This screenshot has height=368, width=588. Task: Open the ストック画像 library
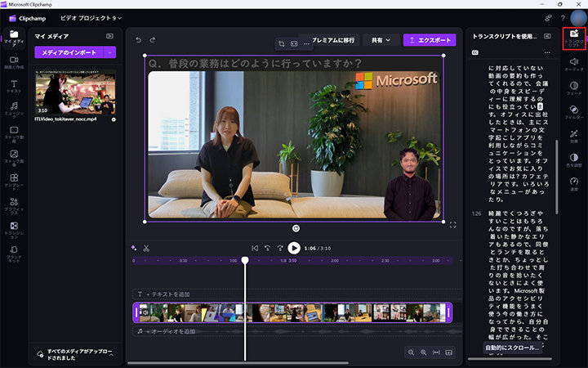point(14,158)
